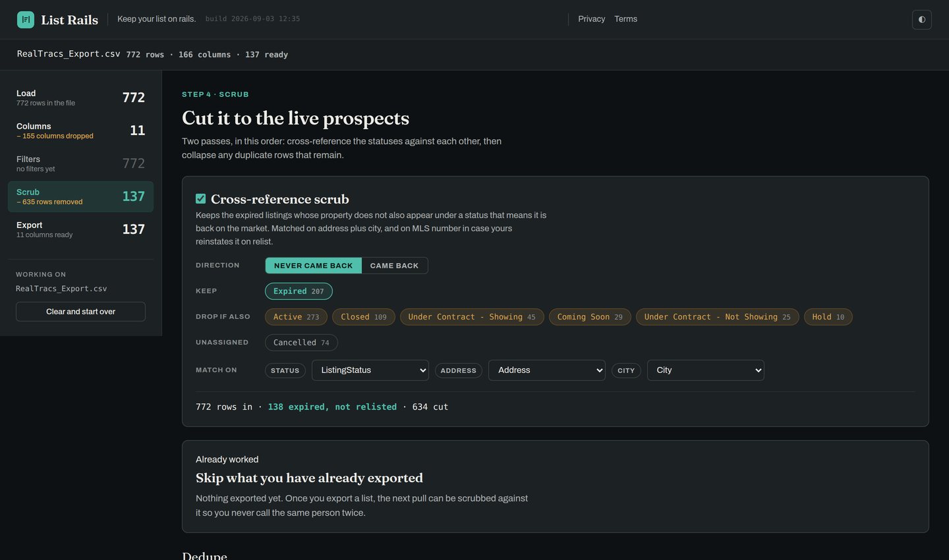
Task: Click the '137 ready' header text
Action: pos(266,55)
